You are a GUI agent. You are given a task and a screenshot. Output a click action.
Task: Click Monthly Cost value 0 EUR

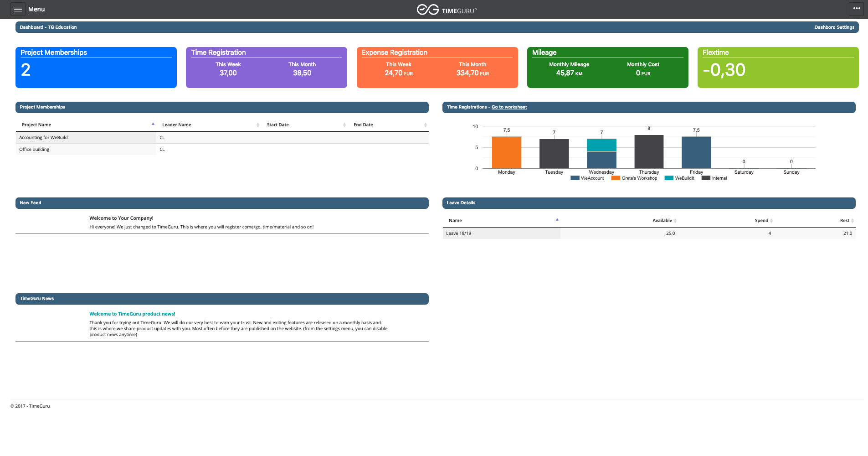tap(643, 73)
